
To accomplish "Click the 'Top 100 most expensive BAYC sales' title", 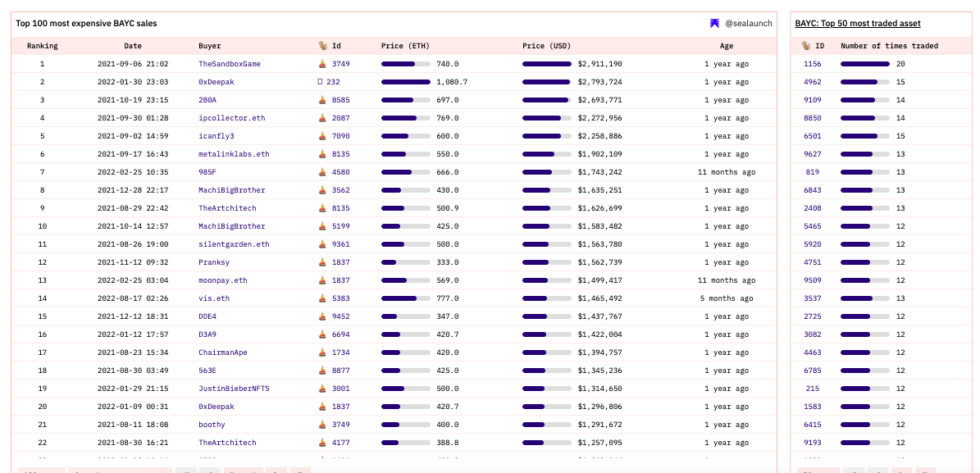I will pyautogui.click(x=86, y=24).
